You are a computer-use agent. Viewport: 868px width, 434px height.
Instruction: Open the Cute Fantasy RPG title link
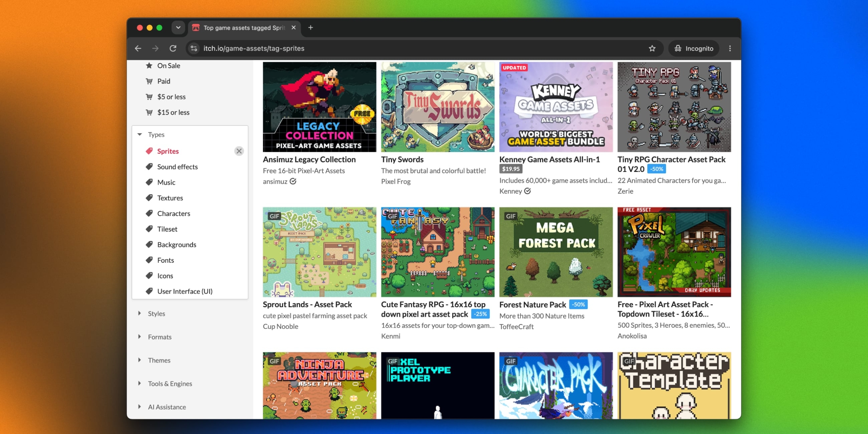(433, 310)
